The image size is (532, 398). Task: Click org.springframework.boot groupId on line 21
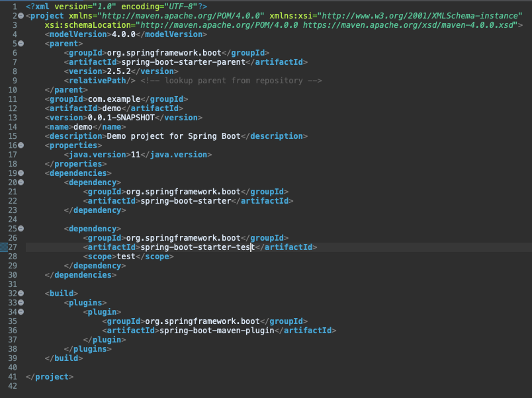(x=183, y=192)
